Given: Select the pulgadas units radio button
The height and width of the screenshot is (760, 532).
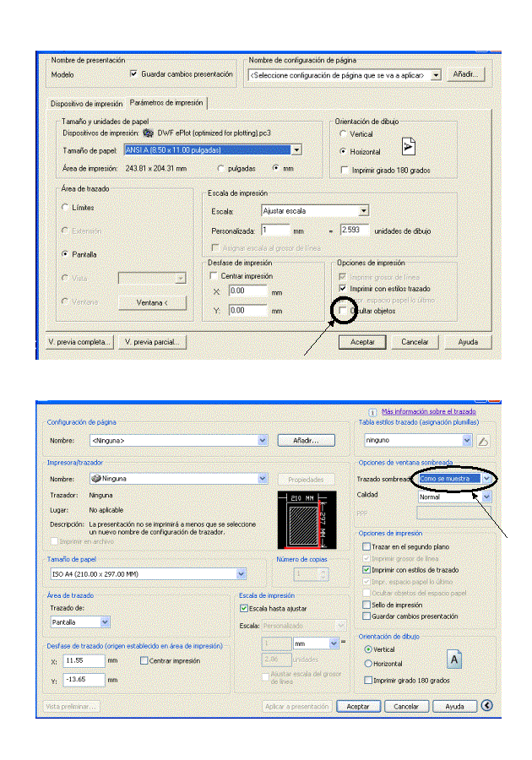Looking at the screenshot, I should 221,168.
